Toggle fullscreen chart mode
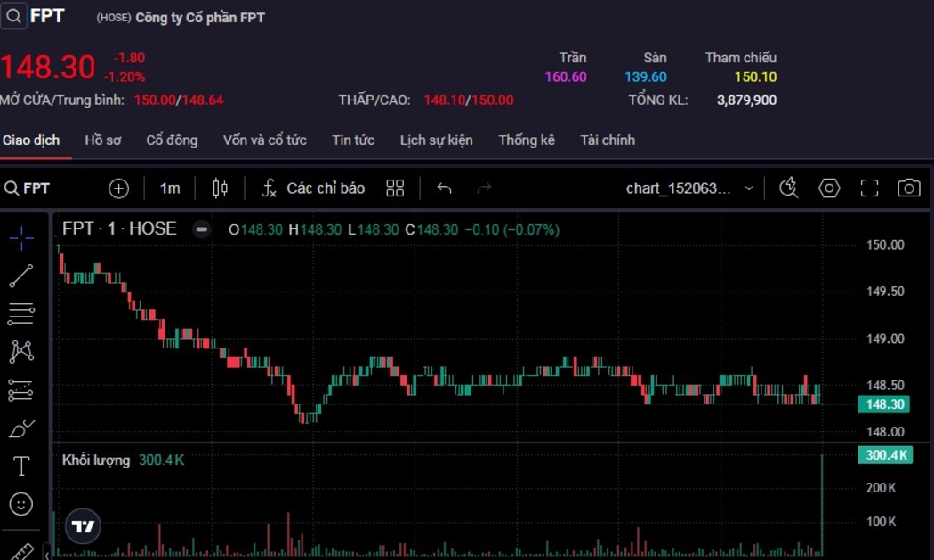Image resolution: width=934 pixels, height=560 pixels. [869, 188]
